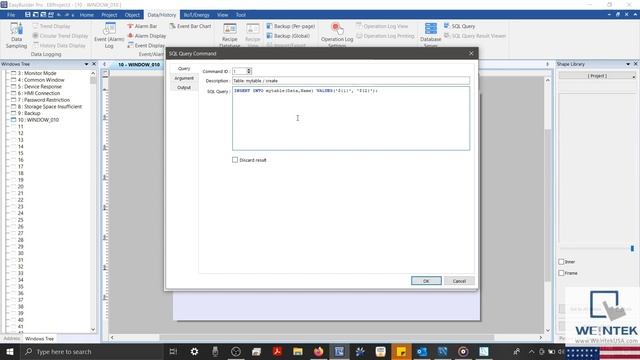
Task: Switch to Windows Tree bottom tab
Action: point(39,339)
